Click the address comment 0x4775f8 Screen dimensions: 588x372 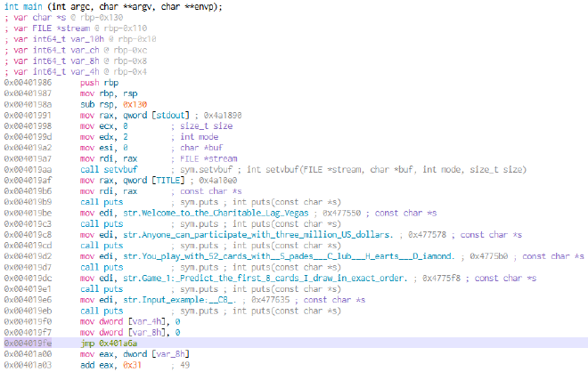coord(441,278)
